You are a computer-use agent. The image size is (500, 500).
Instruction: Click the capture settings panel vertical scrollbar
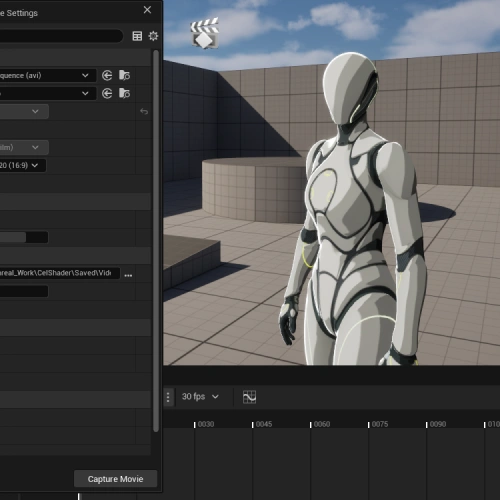[156, 241]
